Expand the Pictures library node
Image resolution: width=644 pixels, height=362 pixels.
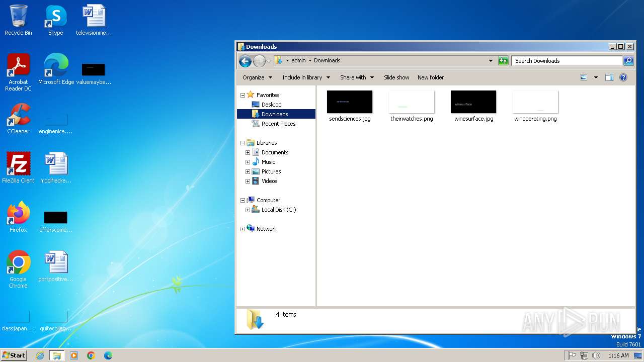click(248, 171)
